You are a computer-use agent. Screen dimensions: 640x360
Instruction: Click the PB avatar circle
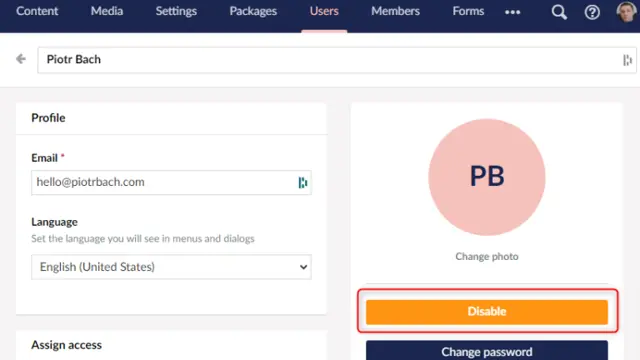pyautogui.click(x=487, y=177)
